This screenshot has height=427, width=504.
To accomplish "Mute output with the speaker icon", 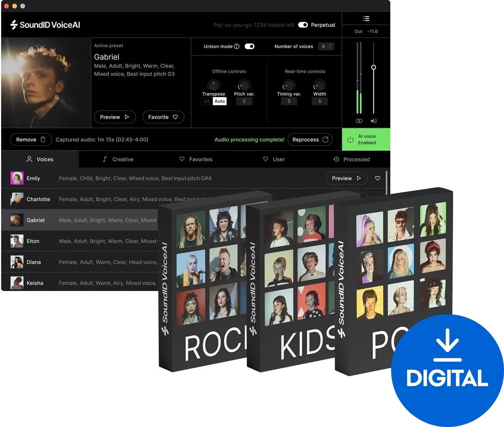I will (x=373, y=121).
